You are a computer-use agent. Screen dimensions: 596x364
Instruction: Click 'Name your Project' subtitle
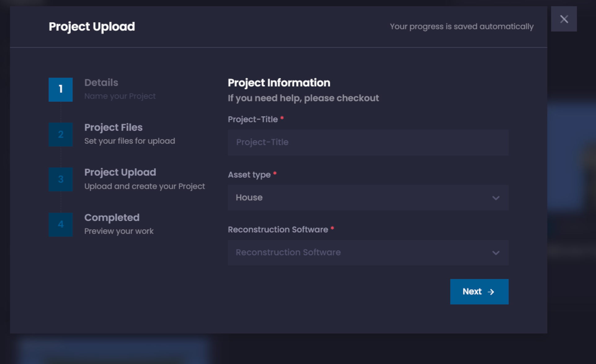click(120, 96)
